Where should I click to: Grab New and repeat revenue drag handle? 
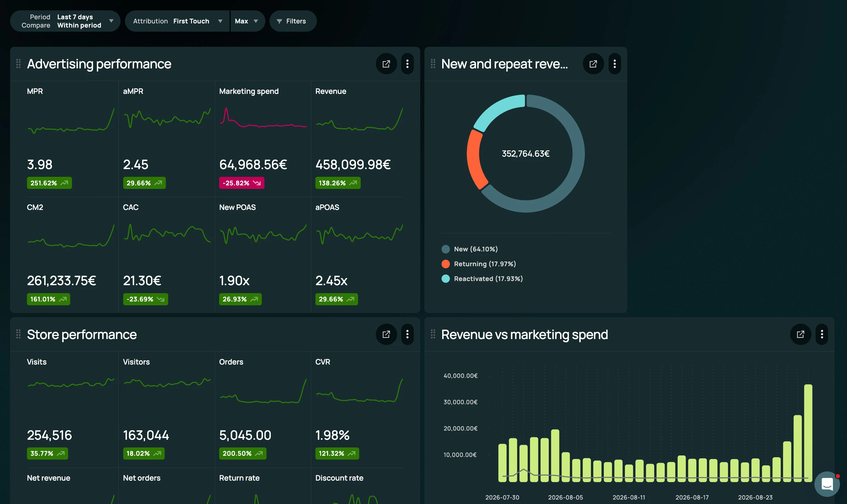coord(433,63)
